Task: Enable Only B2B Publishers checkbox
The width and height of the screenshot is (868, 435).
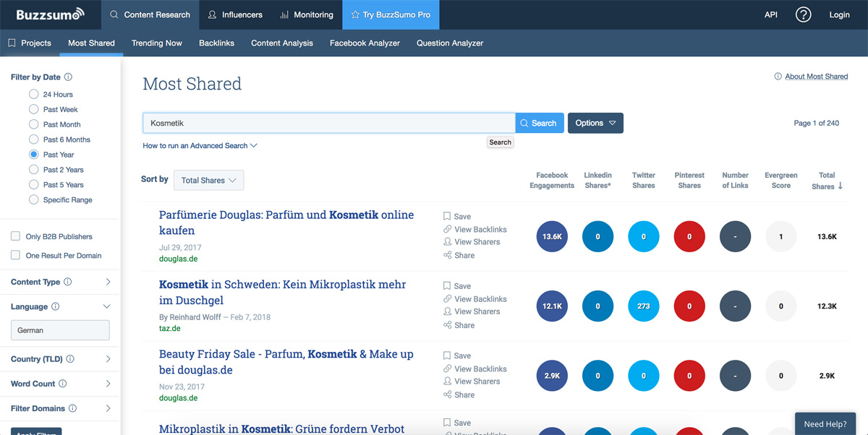Action: coord(15,236)
